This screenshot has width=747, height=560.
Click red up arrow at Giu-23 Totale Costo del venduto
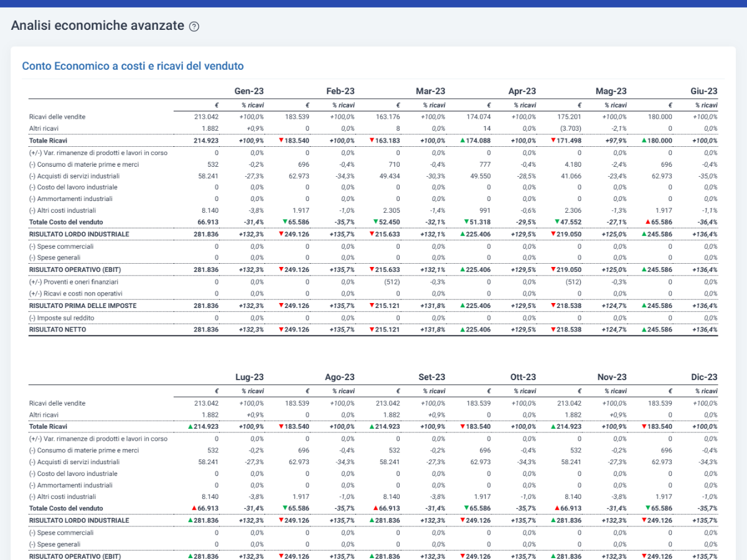coord(646,222)
